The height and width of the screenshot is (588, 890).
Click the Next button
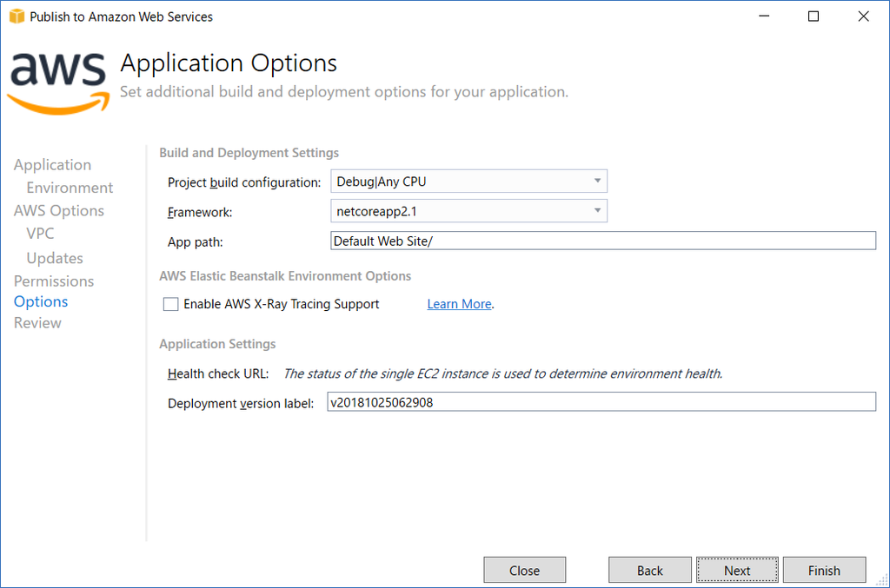click(737, 570)
